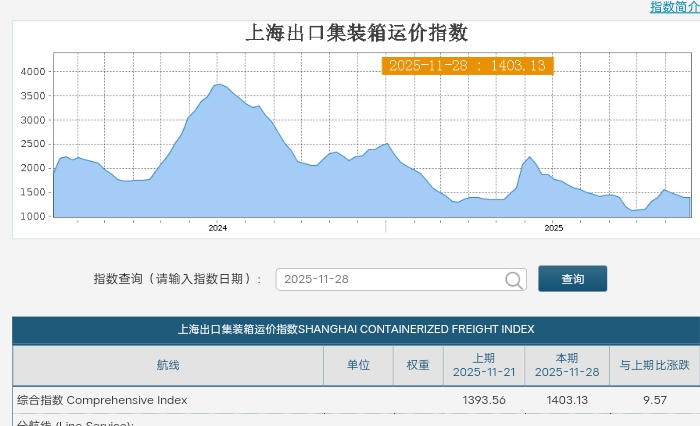Screen dimensions: 700x426
Task: Click the 权重 column header
Action: [418, 365]
